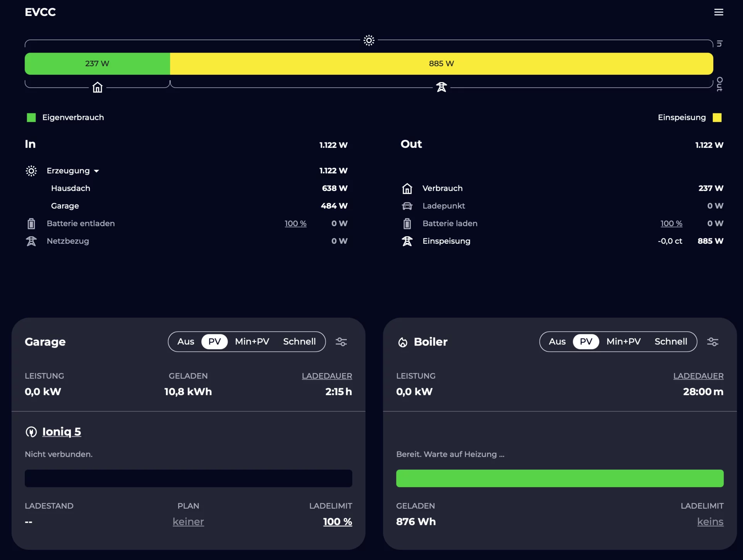Image resolution: width=743 pixels, height=560 pixels.
Task: Click the Batterie entladen 100 % link
Action: point(295,224)
